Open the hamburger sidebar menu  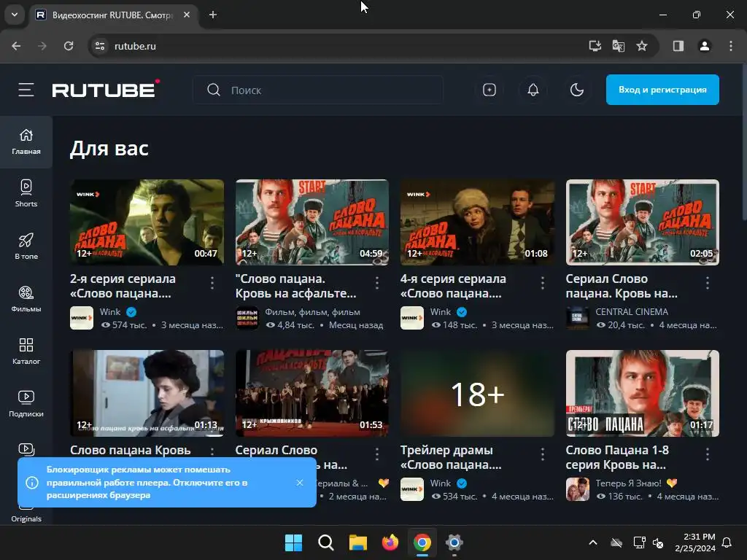26,90
